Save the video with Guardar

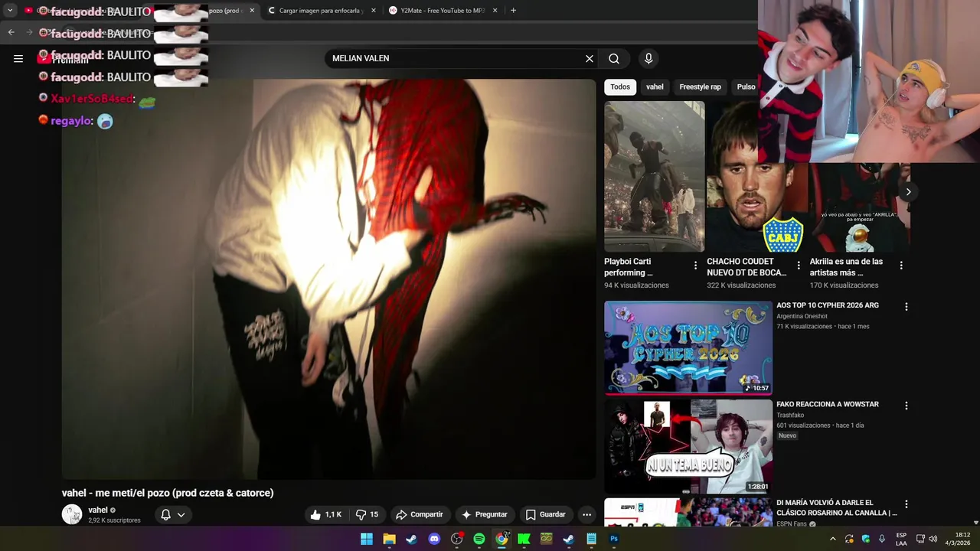coord(546,515)
